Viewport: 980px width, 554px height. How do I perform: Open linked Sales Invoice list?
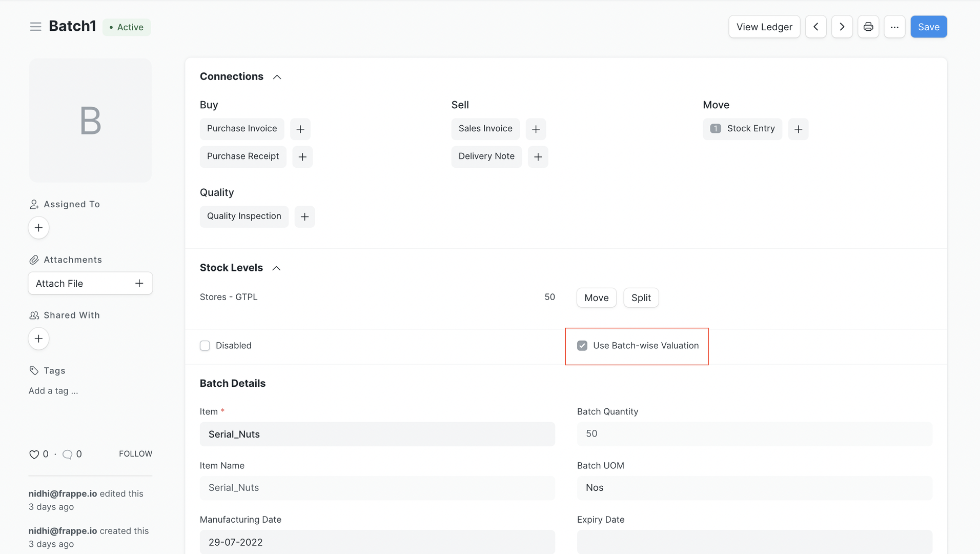(485, 129)
